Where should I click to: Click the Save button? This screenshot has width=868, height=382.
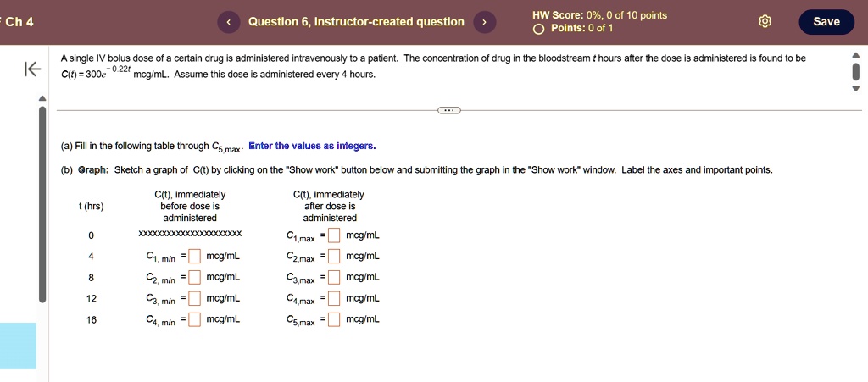[826, 21]
